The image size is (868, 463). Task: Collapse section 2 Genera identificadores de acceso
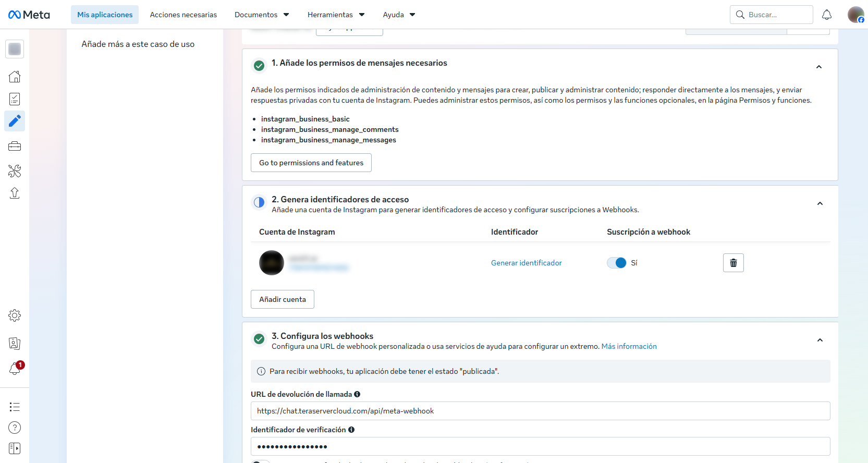[820, 203]
